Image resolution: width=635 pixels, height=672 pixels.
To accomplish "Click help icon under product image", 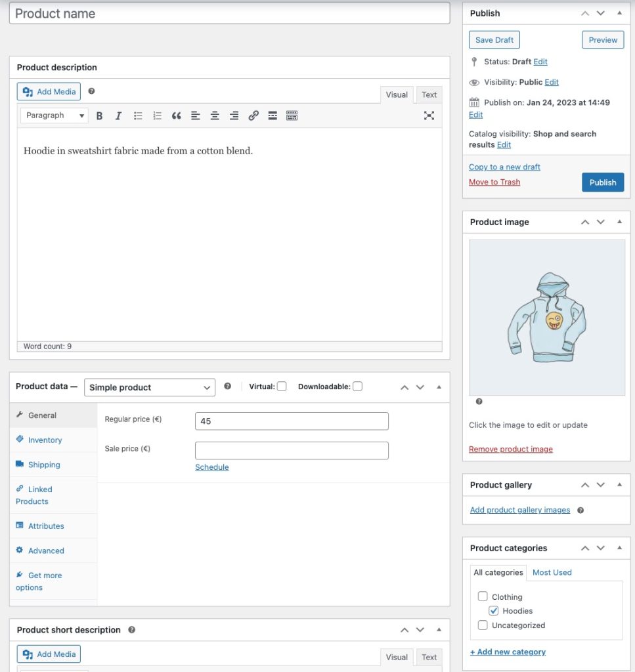I will point(479,402).
